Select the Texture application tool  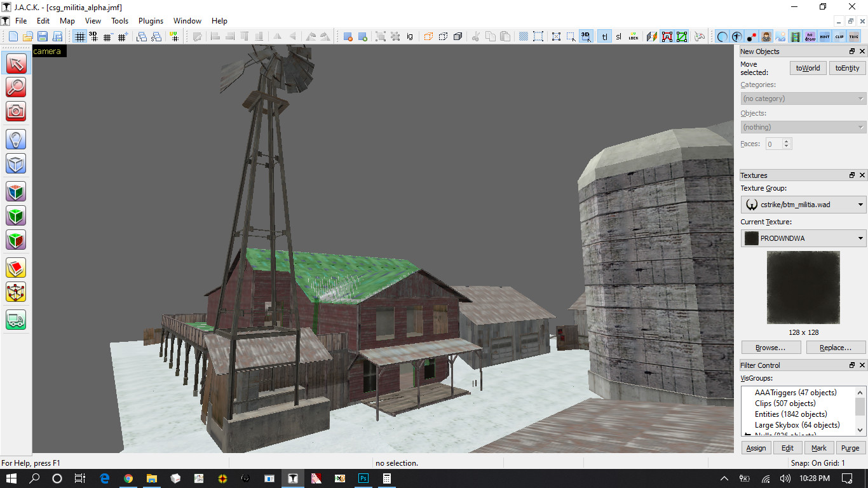(x=16, y=191)
